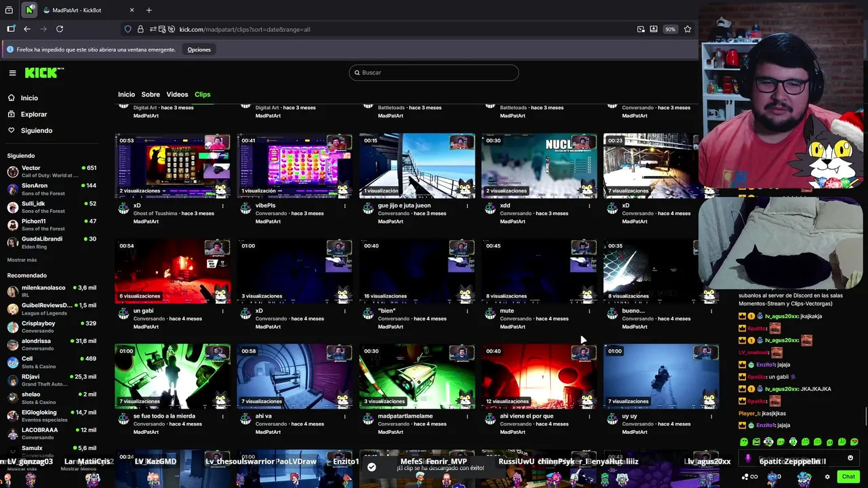This screenshot has height=488, width=868.
Task: Click the avatar beside 'ahi viene el por que'
Action: [x=490, y=418]
